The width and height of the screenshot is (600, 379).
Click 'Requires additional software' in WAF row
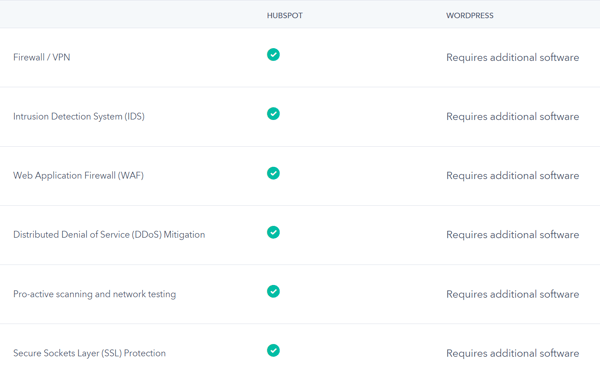coord(512,176)
